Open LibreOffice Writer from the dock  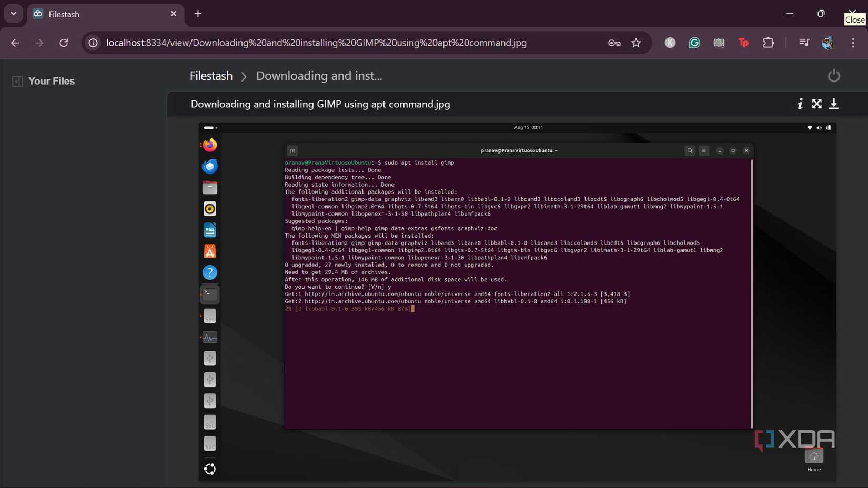point(210,230)
